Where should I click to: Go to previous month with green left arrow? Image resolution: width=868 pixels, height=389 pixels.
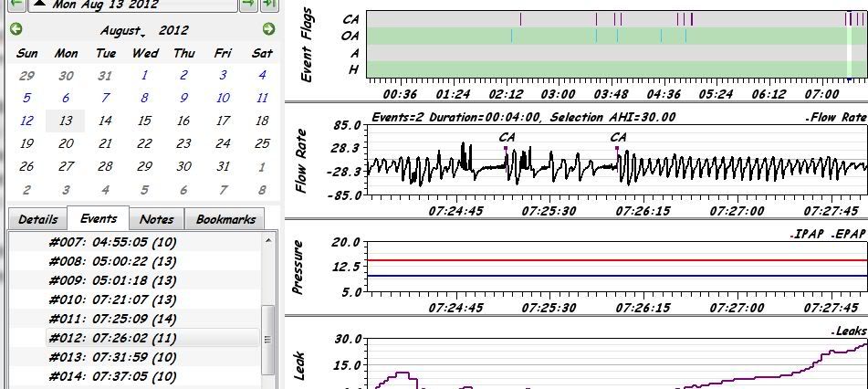[x=16, y=30]
